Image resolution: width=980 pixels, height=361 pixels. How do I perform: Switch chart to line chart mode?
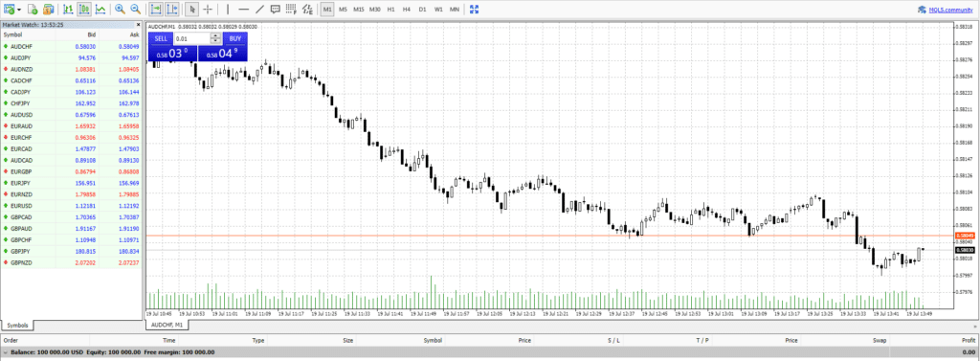coord(100,10)
